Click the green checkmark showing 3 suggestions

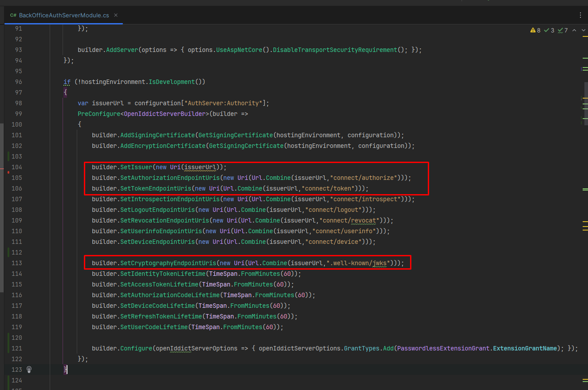pos(549,30)
